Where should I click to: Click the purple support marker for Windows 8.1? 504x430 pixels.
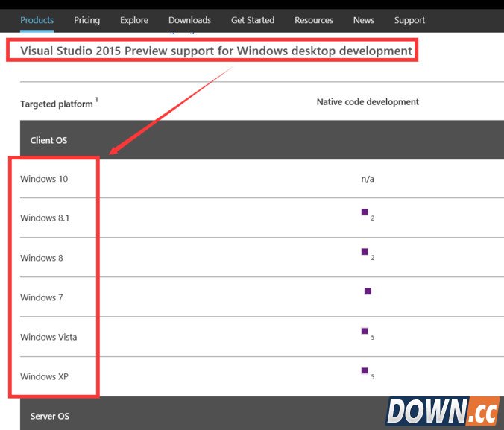[365, 212]
